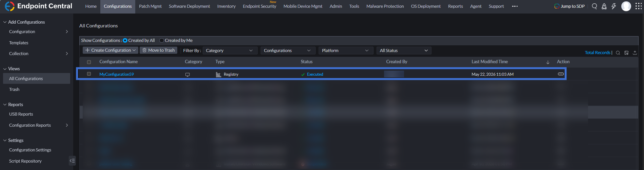Open the Endpoint Security tab

point(260,6)
